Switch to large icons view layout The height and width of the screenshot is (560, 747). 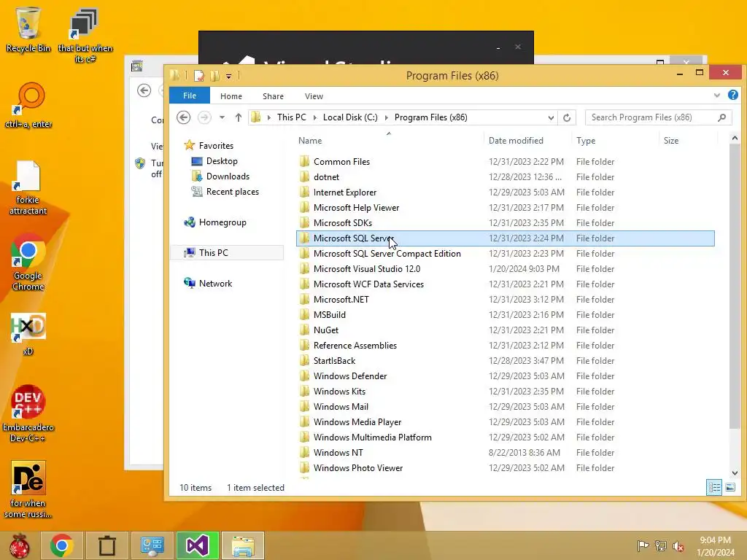[729, 487]
